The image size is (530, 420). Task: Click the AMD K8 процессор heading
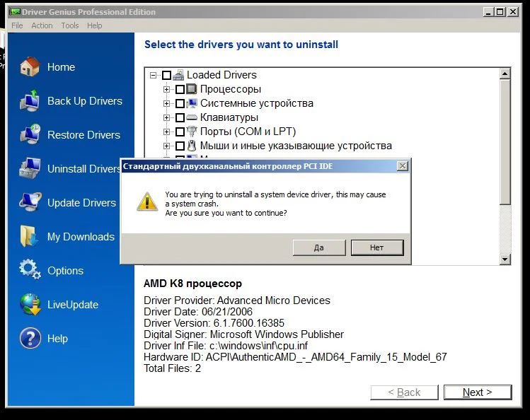point(192,284)
